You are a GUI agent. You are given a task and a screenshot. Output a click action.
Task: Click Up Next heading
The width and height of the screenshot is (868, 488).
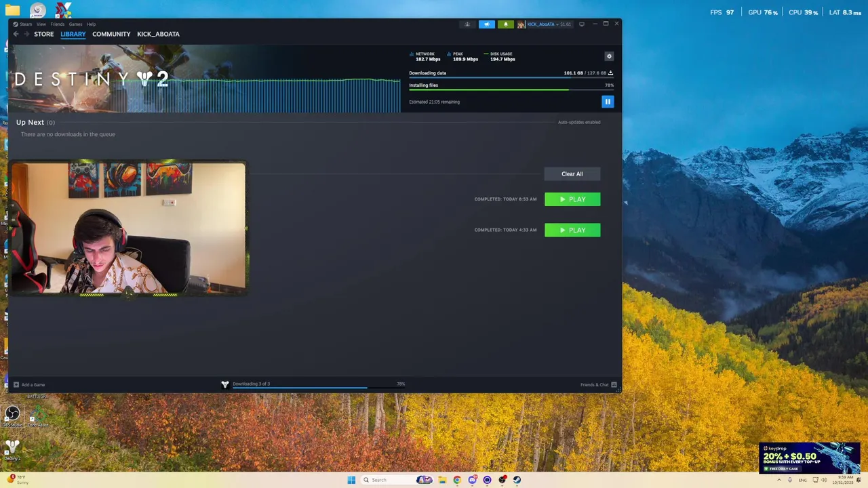30,122
